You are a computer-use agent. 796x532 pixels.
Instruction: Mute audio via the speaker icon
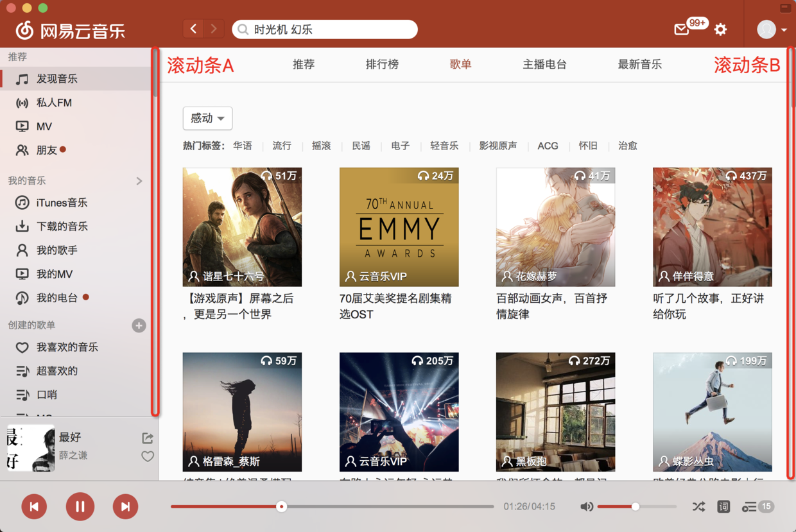[587, 506]
